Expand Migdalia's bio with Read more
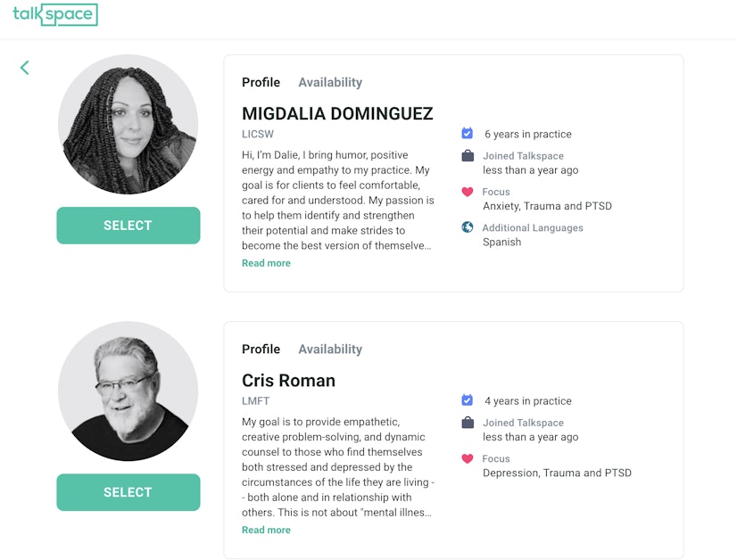This screenshot has width=737, height=560. (x=266, y=263)
